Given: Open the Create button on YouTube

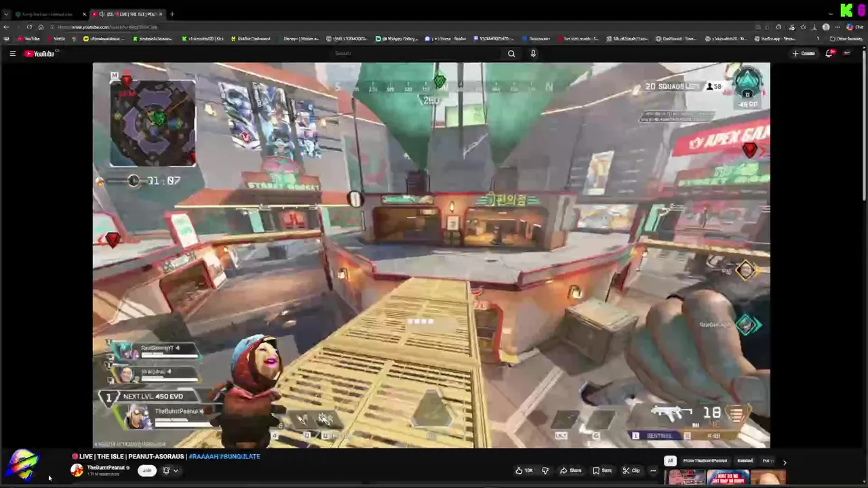Looking at the screenshot, I should (x=804, y=54).
